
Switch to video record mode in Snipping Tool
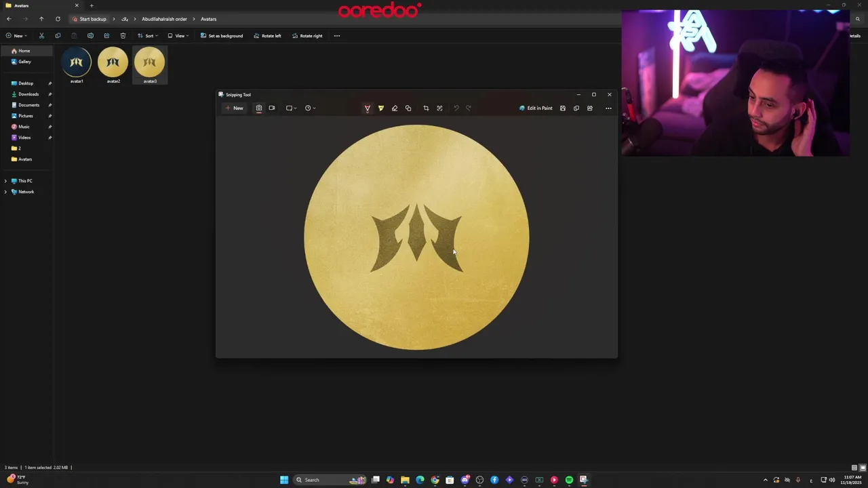(272, 108)
